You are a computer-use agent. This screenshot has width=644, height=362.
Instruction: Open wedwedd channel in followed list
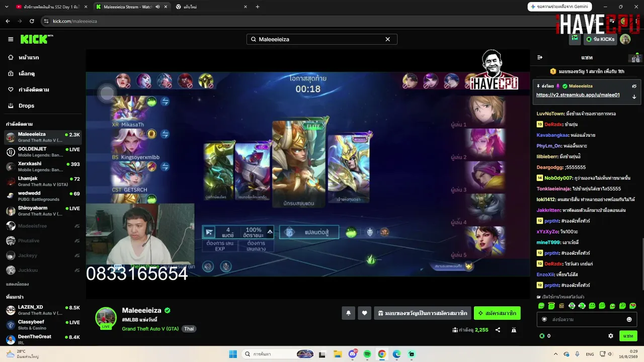point(42,196)
